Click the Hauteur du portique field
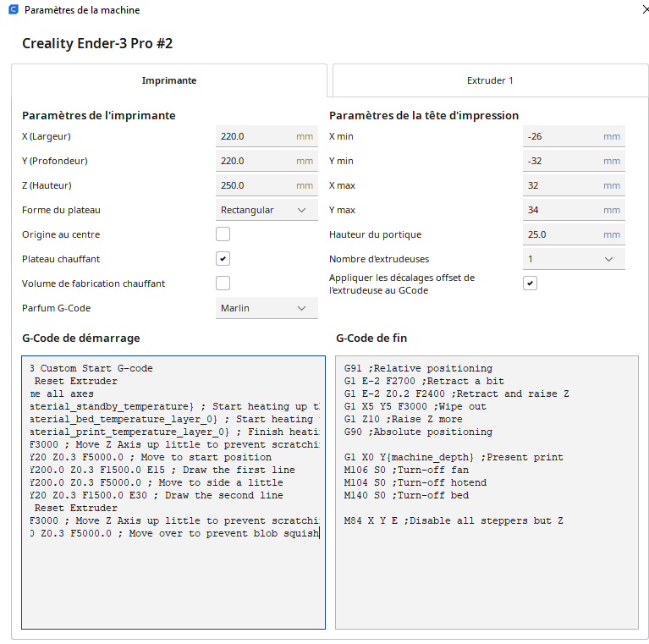Screen dimensions: 649x644 coord(574,234)
